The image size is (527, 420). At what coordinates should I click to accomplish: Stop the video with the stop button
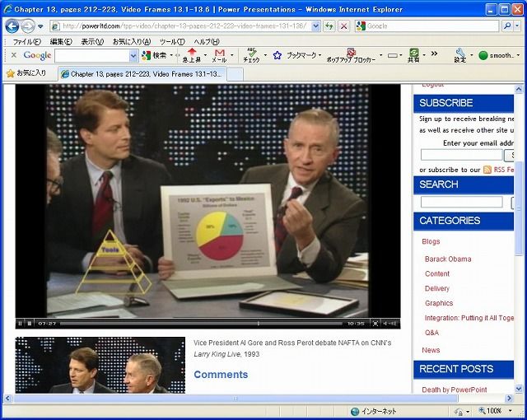click(x=30, y=323)
